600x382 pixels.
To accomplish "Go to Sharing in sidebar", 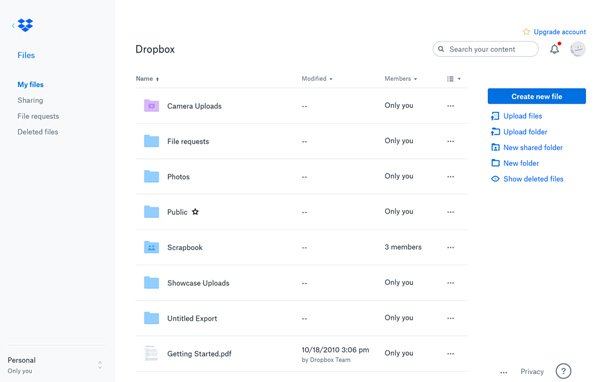I will coord(30,100).
